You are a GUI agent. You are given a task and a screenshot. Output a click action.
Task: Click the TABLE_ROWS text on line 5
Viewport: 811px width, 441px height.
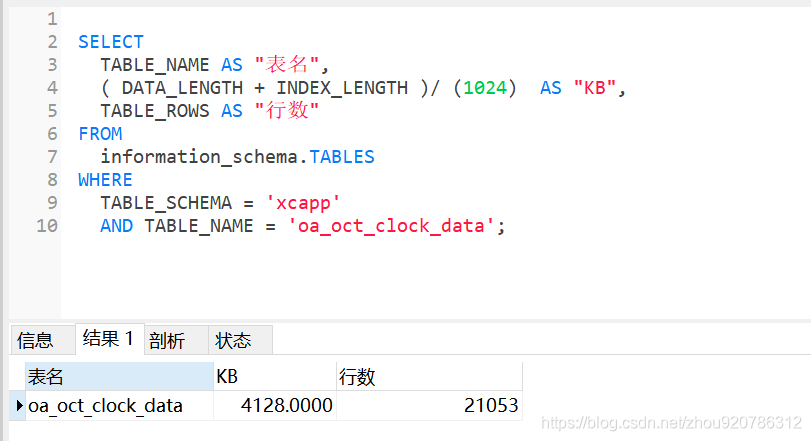tap(155, 111)
